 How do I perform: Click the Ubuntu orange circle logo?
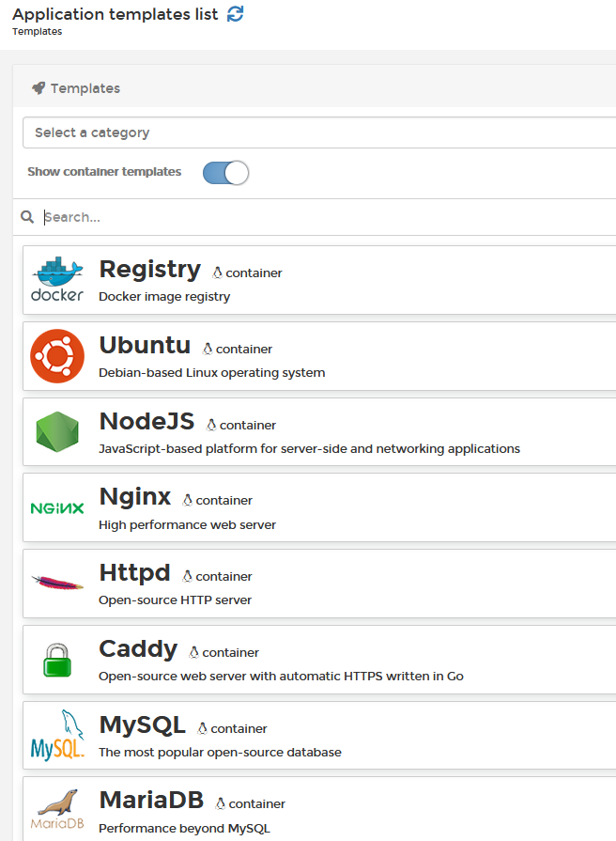(57, 355)
